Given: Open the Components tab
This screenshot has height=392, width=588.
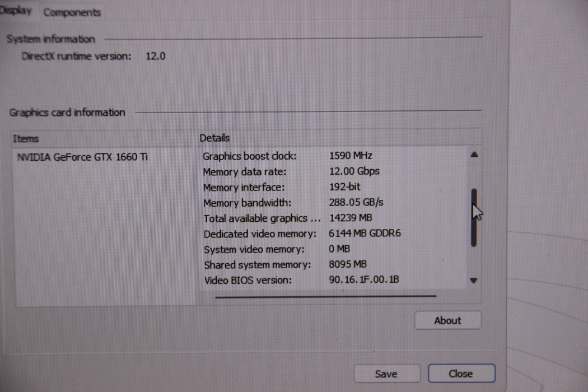Looking at the screenshot, I should [72, 12].
